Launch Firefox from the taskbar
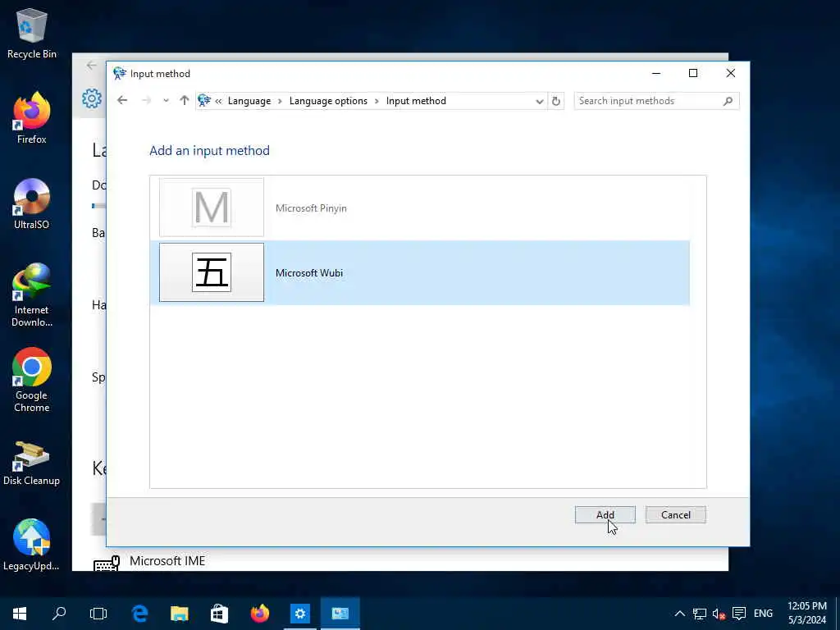Viewport: 840px width, 630px height. point(260,614)
